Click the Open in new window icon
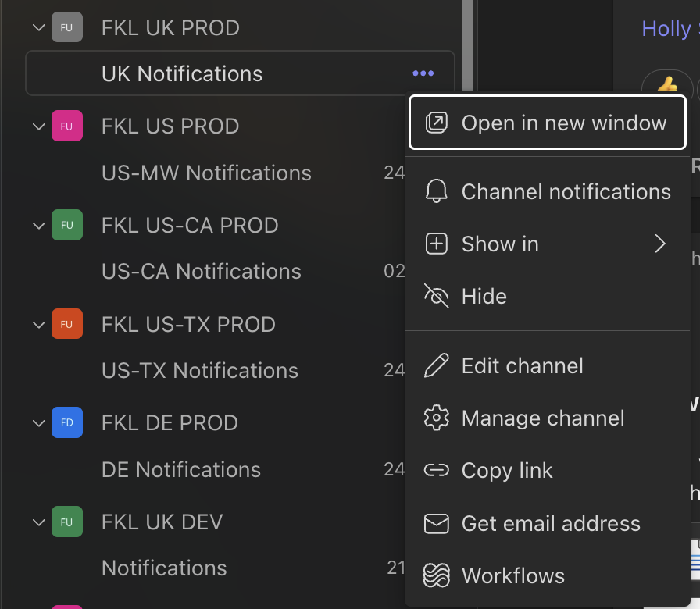The image size is (700, 609). pos(436,123)
